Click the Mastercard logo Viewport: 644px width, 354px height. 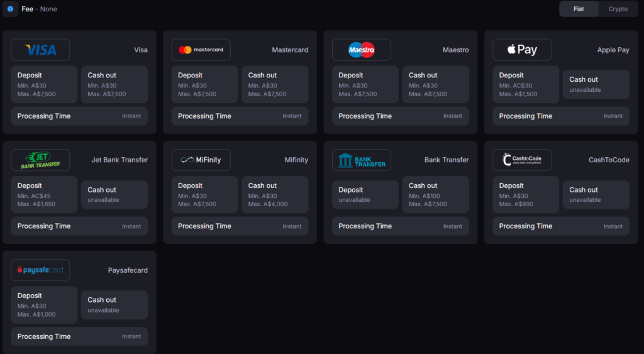tap(201, 50)
